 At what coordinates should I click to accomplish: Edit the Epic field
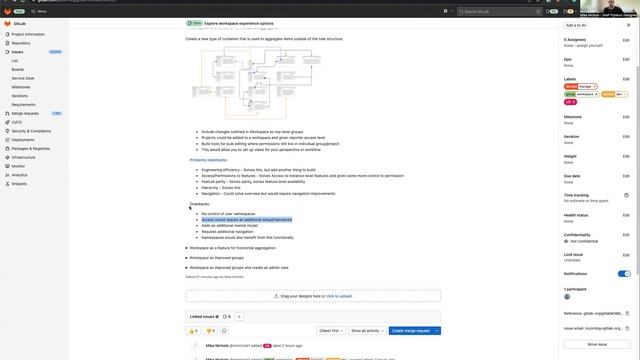626,60
